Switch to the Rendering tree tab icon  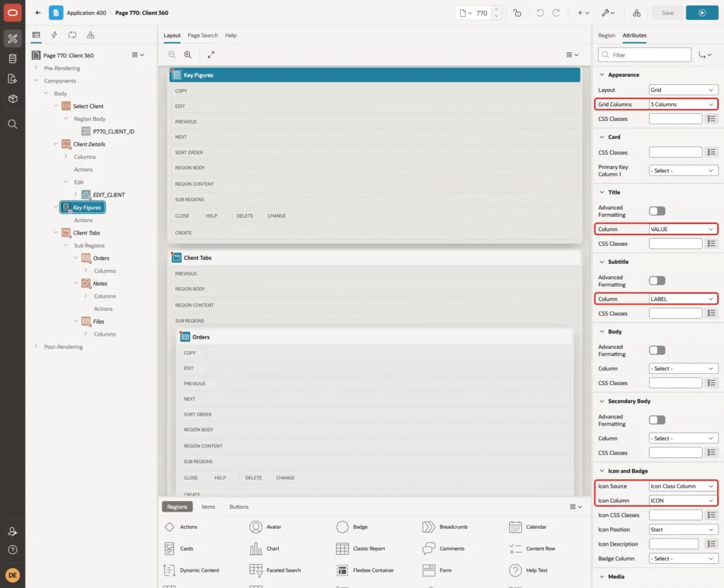click(x=36, y=35)
